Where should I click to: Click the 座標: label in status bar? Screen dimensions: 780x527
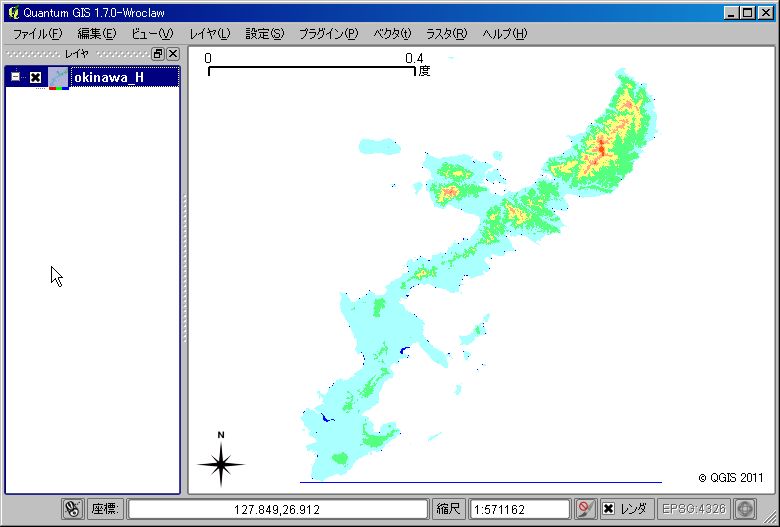[x=104, y=509]
